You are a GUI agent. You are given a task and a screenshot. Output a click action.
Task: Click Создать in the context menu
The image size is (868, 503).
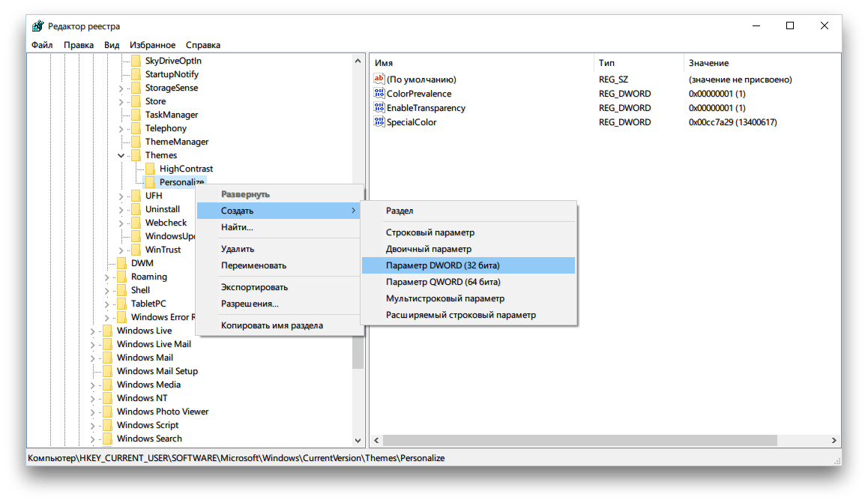coord(278,211)
